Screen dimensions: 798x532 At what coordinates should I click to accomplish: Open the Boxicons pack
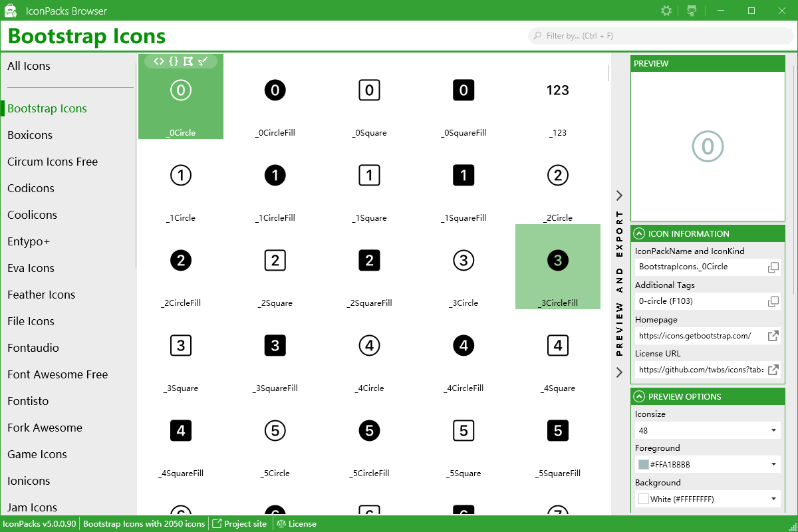point(68,135)
